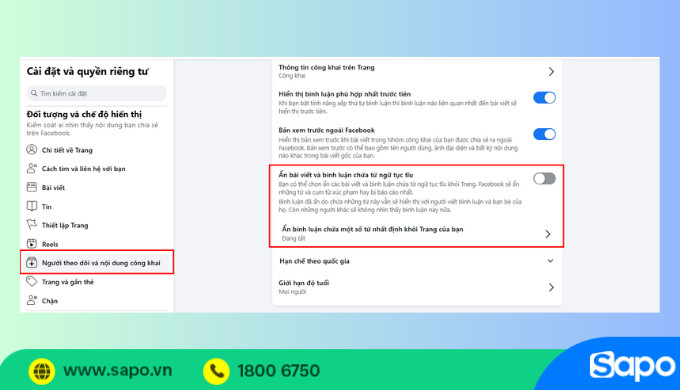This screenshot has width=680, height=390.
Task: Click the Người theo dõi plus-box icon
Action: [32, 262]
